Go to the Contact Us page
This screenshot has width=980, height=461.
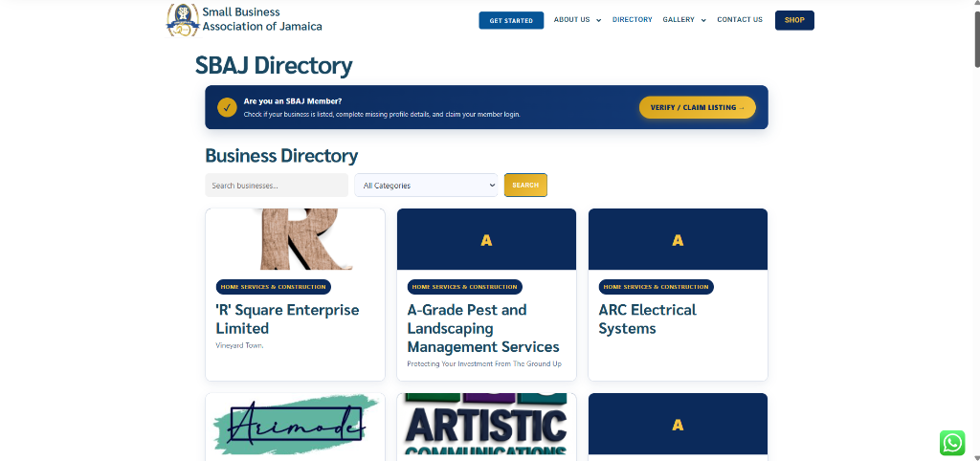(740, 20)
